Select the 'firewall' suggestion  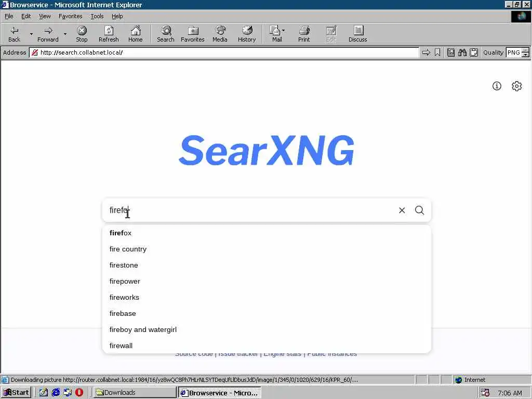pos(267,345)
